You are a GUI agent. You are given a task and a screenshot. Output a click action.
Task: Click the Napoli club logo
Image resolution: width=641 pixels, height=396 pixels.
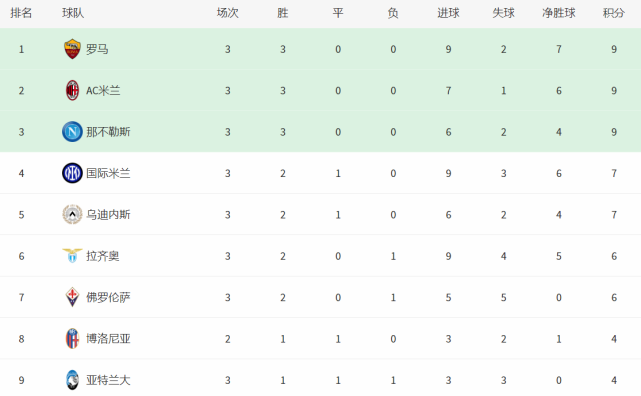click(x=72, y=132)
